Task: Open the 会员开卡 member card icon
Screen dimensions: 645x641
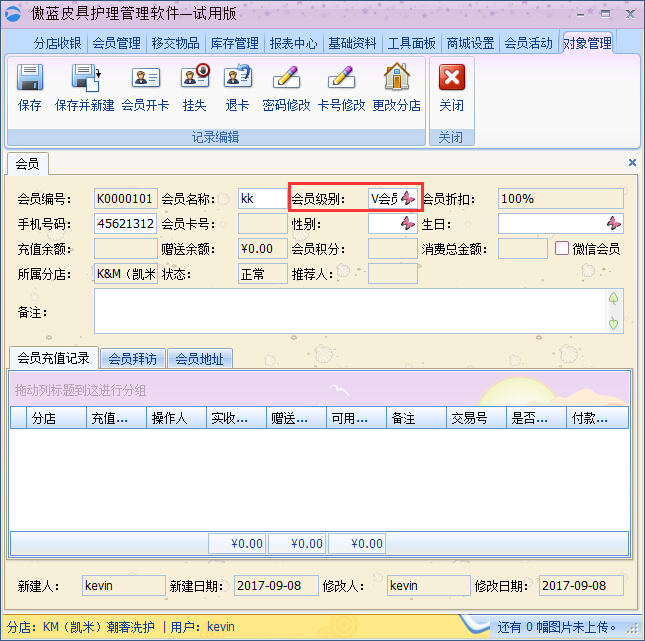Action: pyautogui.click(x=145, y=78)
